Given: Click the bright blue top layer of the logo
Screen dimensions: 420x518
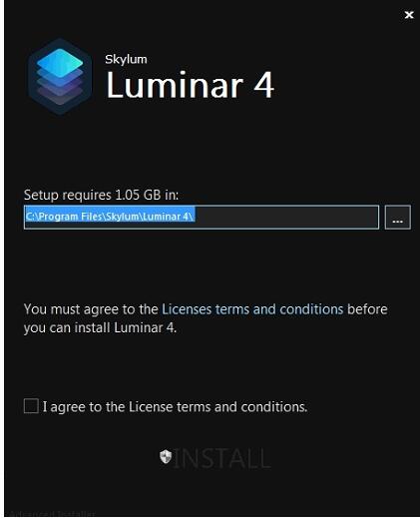Looking at the screenshot, I should [60, 63].
